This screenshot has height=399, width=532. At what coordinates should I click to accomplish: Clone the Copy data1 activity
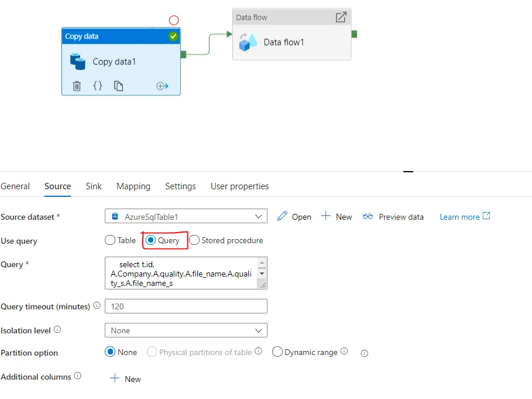pyautogui.click(x=118, y=86)
